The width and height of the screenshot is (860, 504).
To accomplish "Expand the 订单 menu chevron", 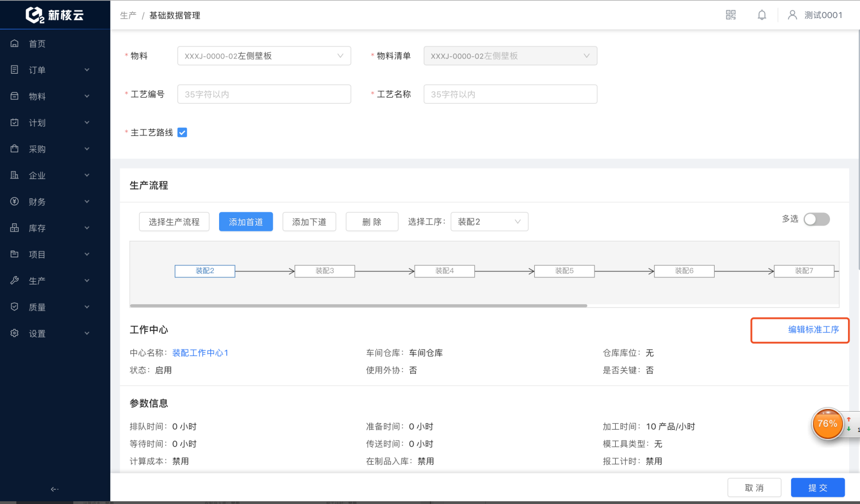I will (x=87, y=70).
